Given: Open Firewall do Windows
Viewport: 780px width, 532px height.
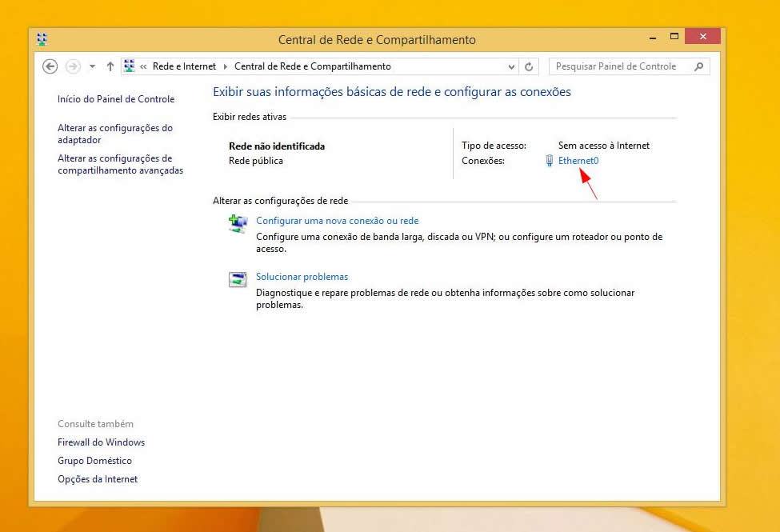Looking at the screenshot, I should [x=101, y=442].
